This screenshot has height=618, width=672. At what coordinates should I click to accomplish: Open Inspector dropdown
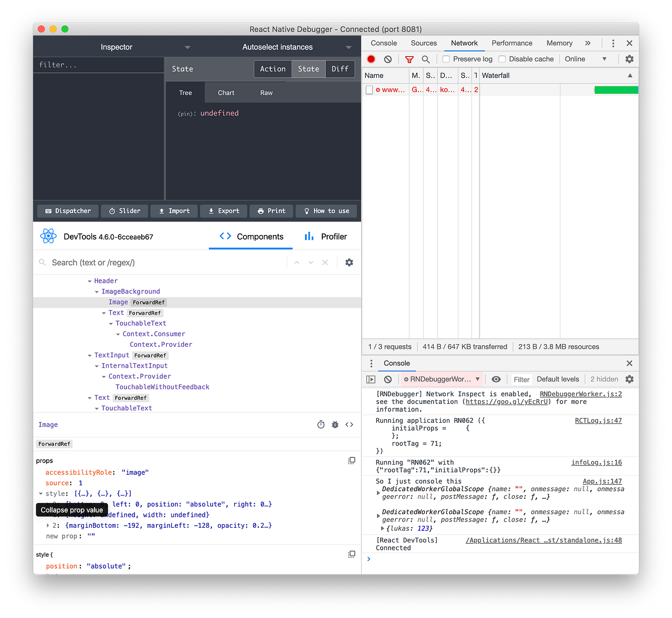coord(117,47)
